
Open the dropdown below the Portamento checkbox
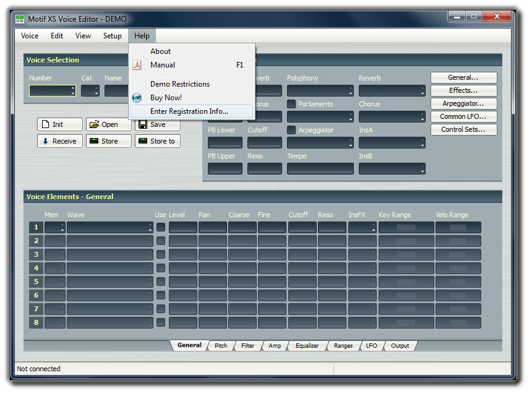[320, 117]
